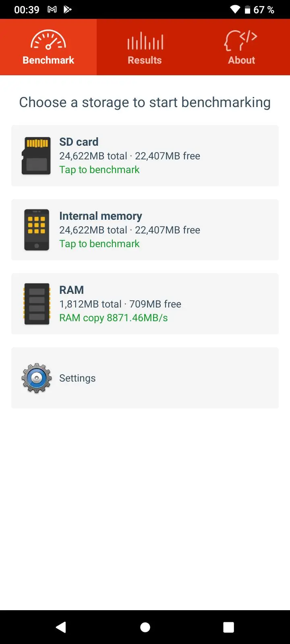Tap the Results bar chart icon
This screenshot has width=290, height=644.
click(145, 41)
